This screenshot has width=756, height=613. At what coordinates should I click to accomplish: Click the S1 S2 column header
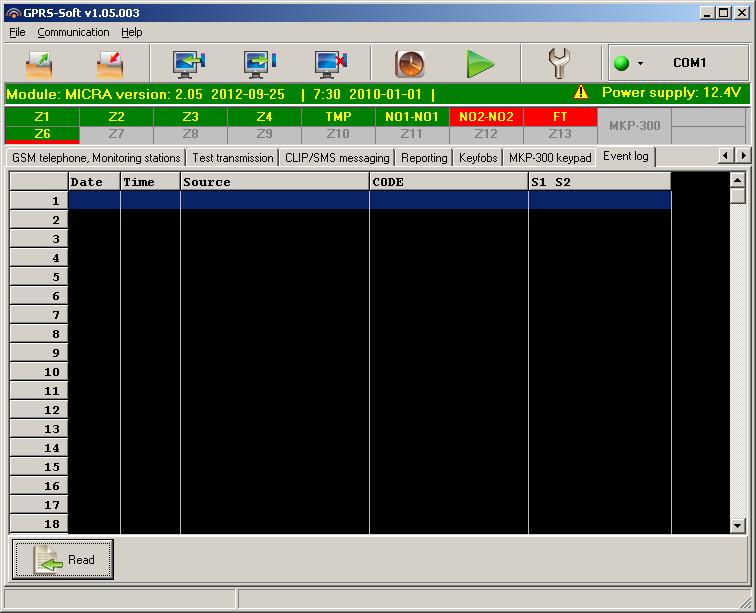click(600, 182)
